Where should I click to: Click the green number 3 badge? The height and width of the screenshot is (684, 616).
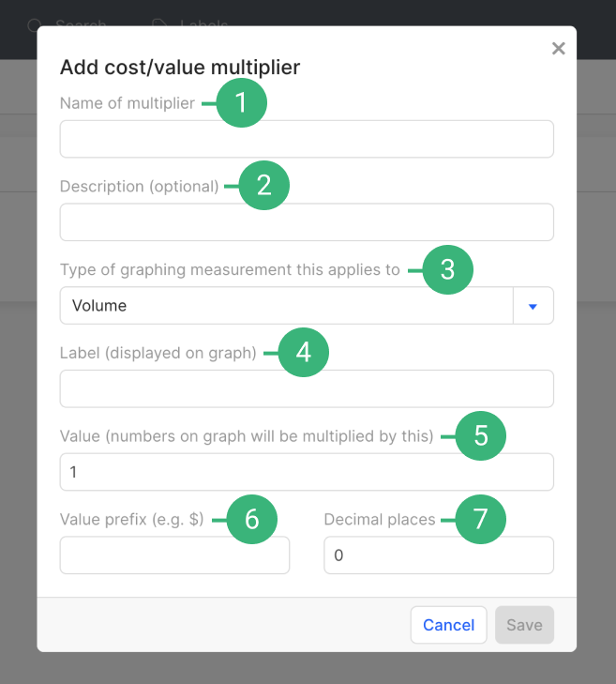coord(448,269)
